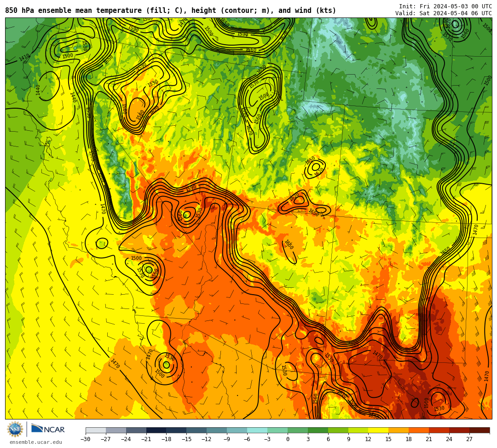Pick the 24 to 27 dark red swatch
The width and height of the screenshot is (497, 448).
(x=460, y=430)
